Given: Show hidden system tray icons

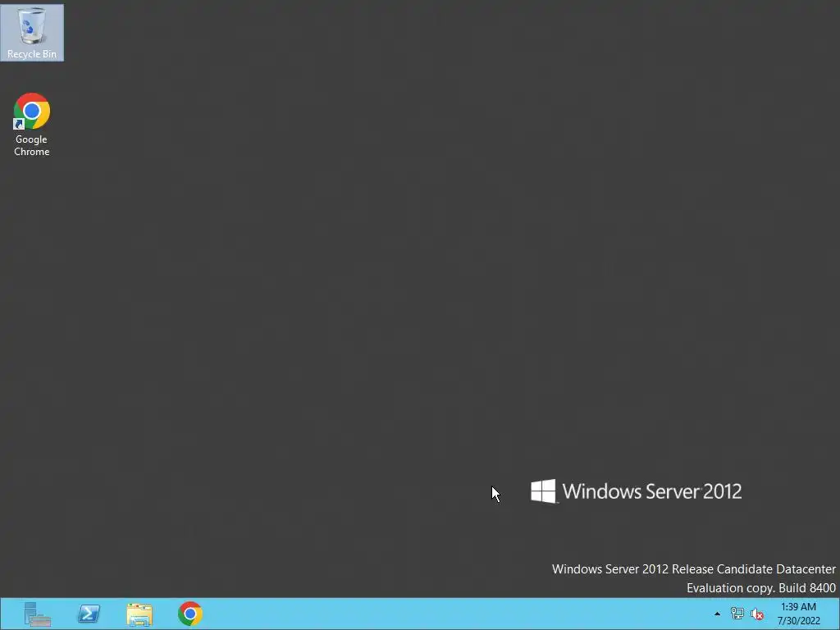Looking at the screenshot, I should coord(717,614).
